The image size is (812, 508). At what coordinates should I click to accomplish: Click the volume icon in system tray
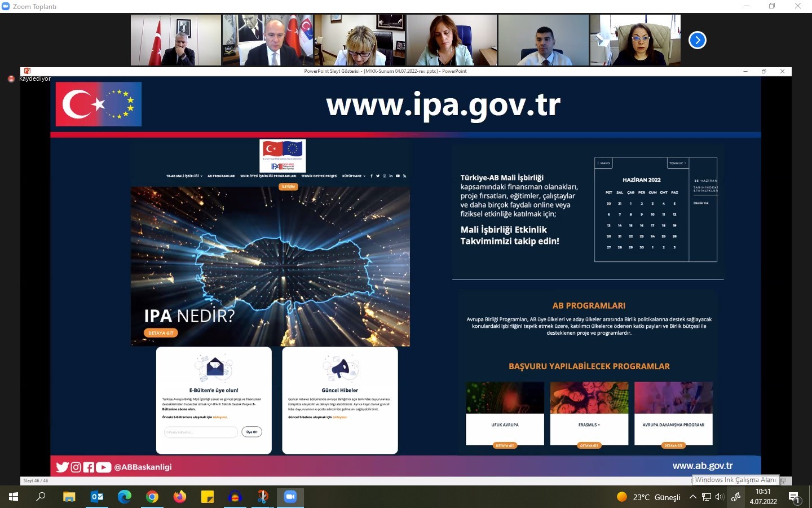pos(720,497)
